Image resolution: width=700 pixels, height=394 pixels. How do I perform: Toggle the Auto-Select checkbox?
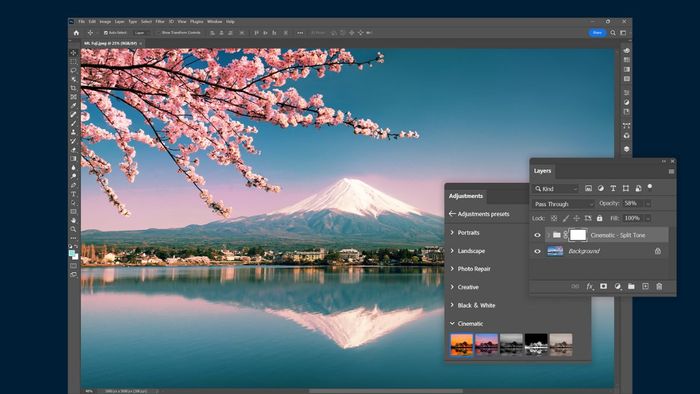click(x=106, y=33)
